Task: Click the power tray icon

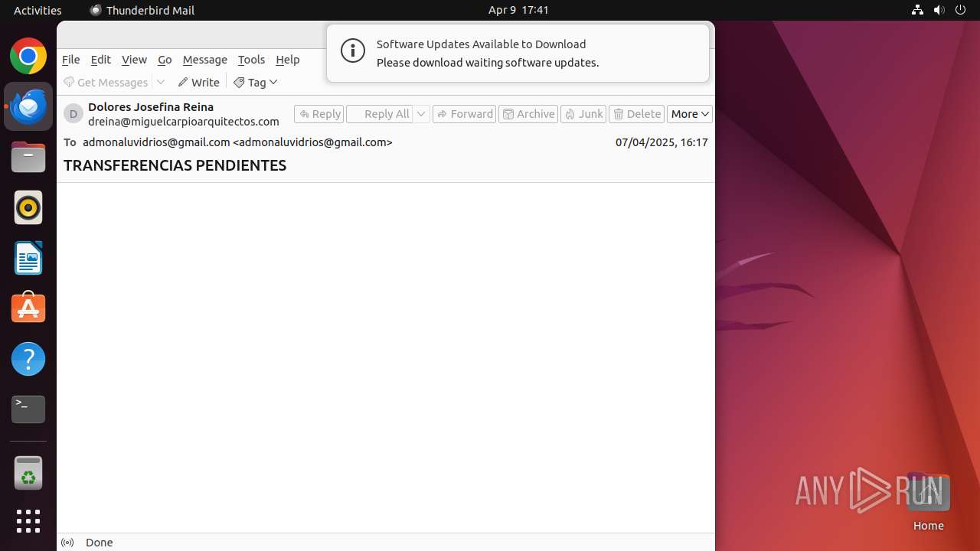Action: pyautogui.click(x=960, y=10)
